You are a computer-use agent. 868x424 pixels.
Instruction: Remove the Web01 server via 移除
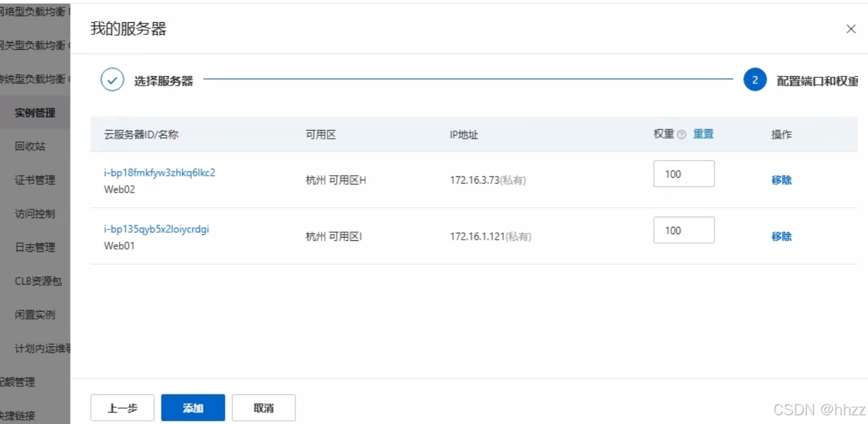point(781,236)
